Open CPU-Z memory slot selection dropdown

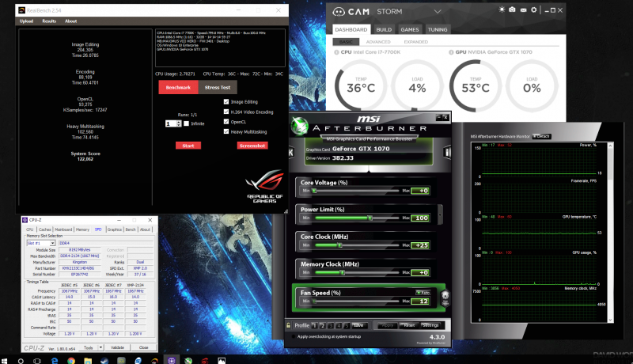point(52,244)
